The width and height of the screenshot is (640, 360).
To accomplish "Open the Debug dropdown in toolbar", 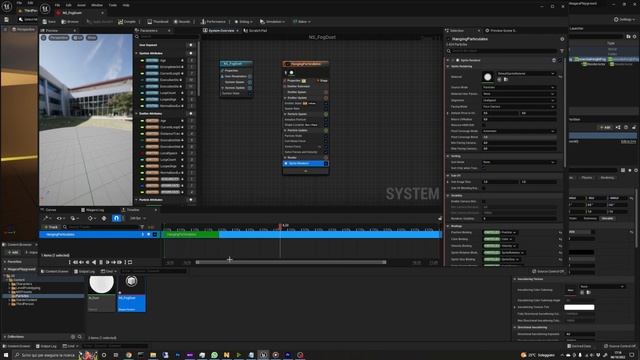I will click(x=244, y=22).
